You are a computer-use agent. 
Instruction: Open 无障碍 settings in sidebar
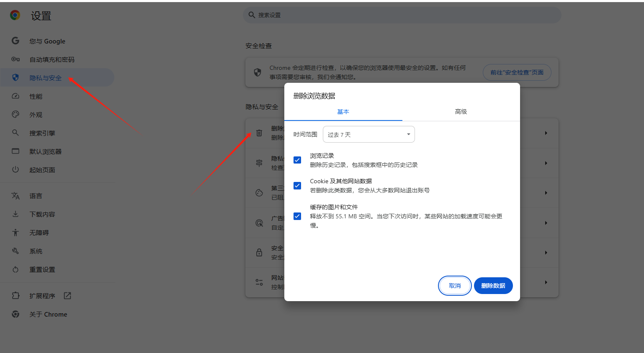(39, 233)
